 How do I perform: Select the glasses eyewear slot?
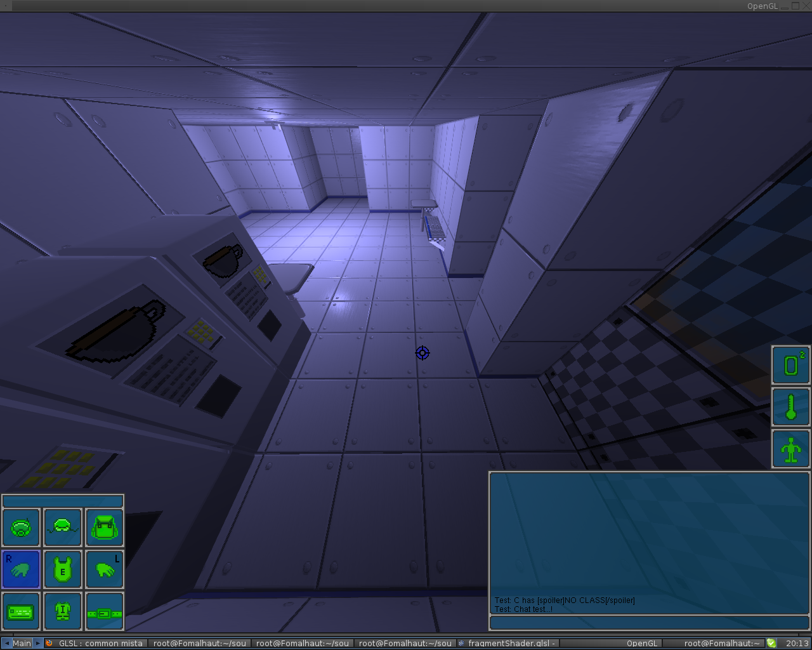62,527
